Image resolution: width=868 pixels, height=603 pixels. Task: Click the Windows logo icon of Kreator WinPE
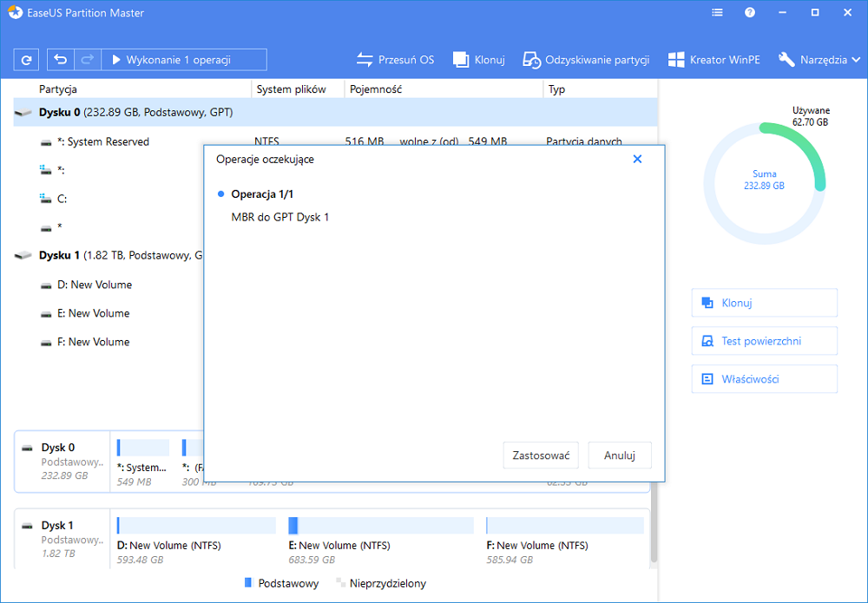pyautogui.click(x=676, y=60)
